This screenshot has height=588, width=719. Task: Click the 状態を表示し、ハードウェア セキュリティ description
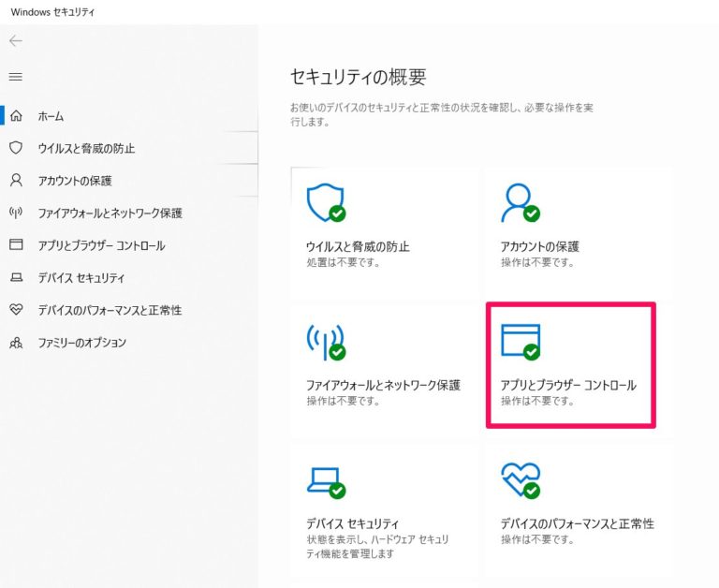377,547
